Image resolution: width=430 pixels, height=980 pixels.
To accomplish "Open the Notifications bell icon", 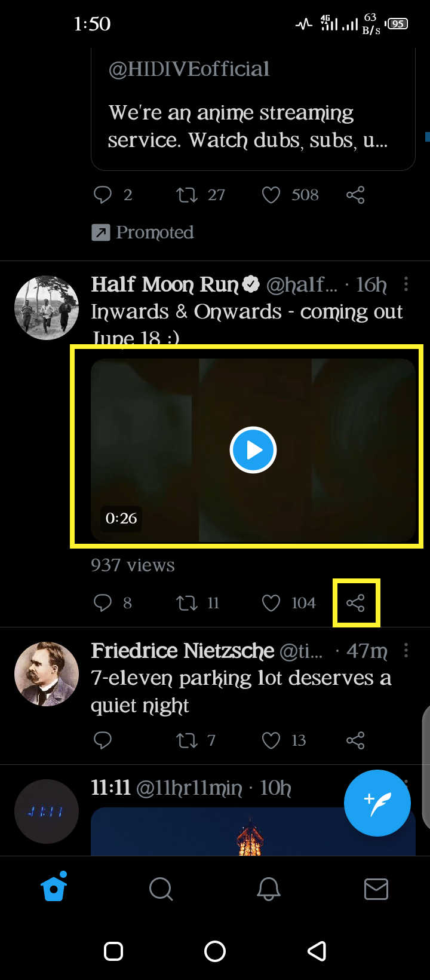I will [268, 889].
